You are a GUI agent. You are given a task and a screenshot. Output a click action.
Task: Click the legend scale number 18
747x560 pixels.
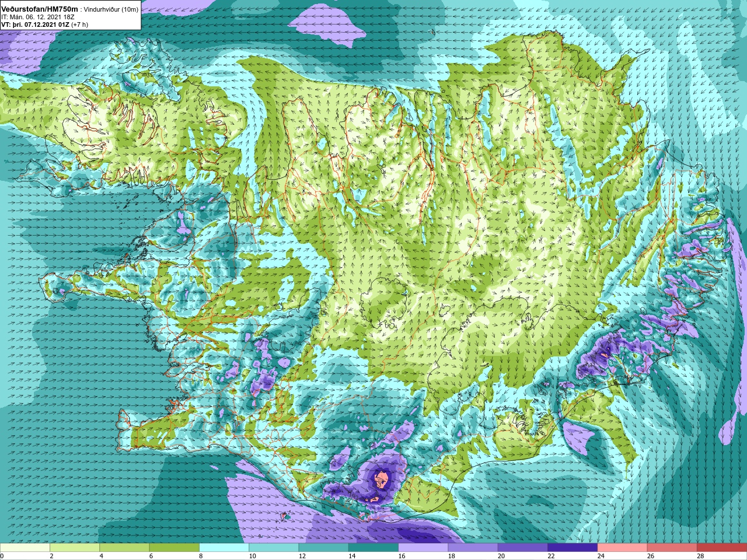pyautogui.click(x=452, y=556)
